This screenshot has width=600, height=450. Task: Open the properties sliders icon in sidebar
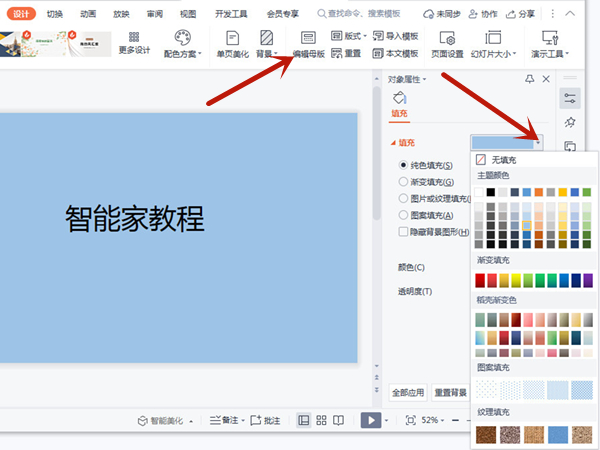[570, 98]
